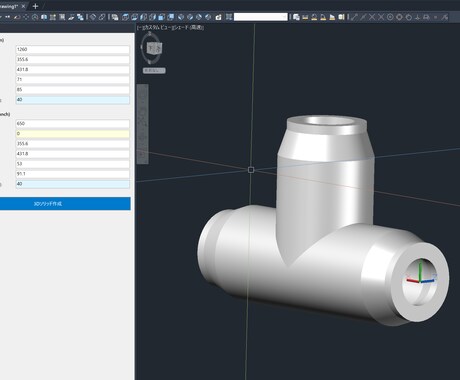Click the Apparent Intersection snap X icon
Image resolution: width=460 pixels, height=380 pixels.
[x=381, y=17]
